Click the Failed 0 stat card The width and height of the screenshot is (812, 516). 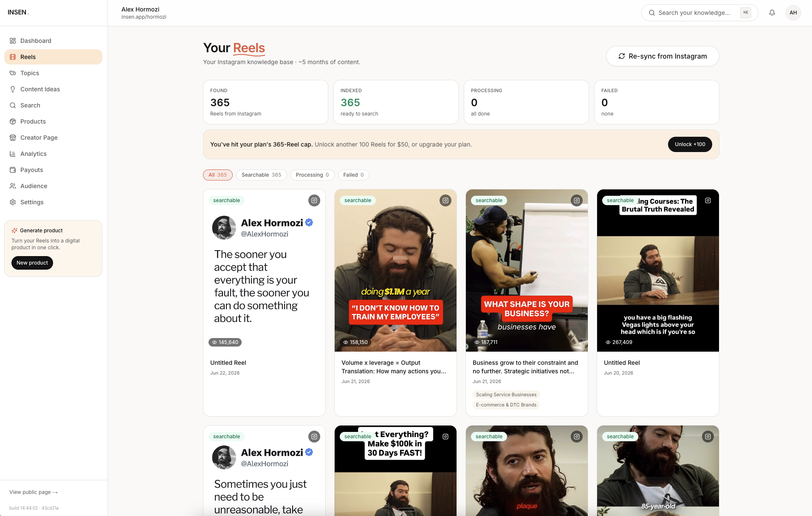click(657, 102)
